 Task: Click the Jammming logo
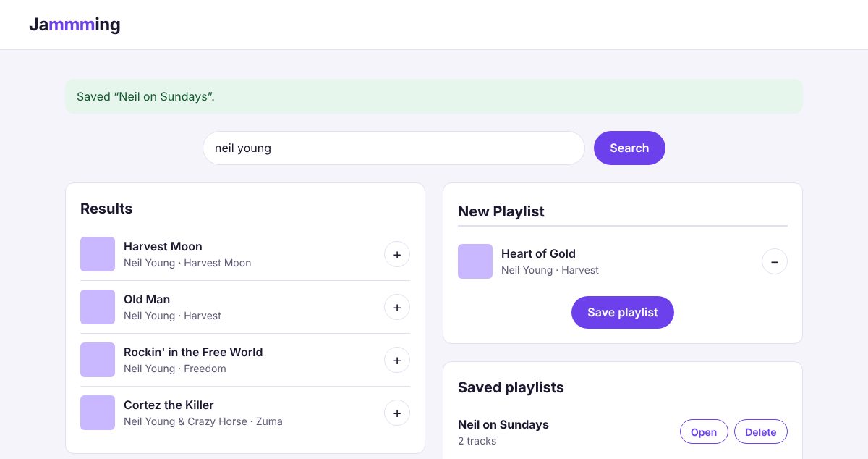75,25
